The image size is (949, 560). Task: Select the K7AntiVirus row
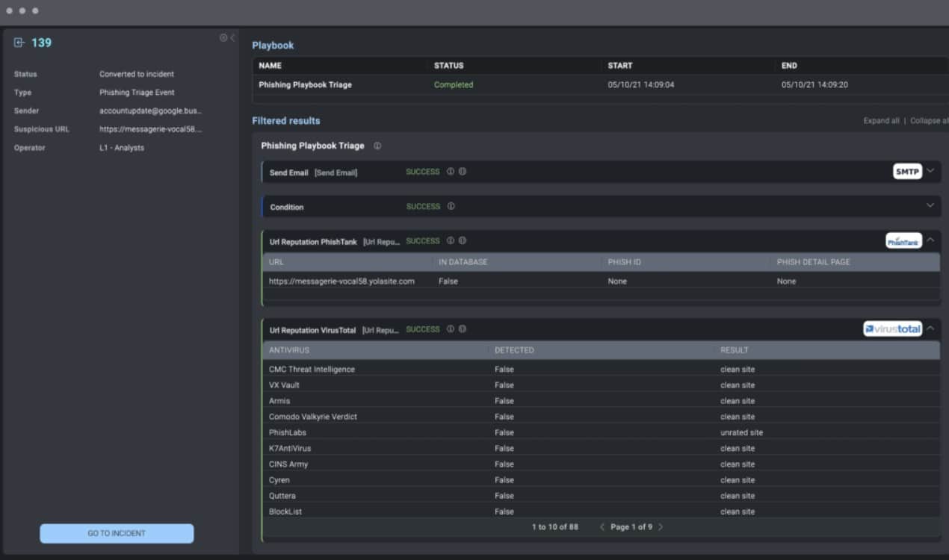click(602, 448)
